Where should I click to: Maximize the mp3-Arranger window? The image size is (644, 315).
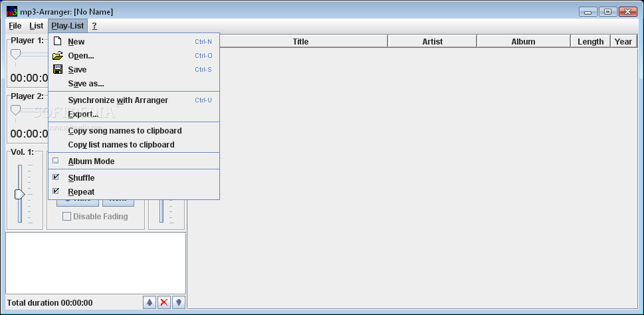coord(608,12)
